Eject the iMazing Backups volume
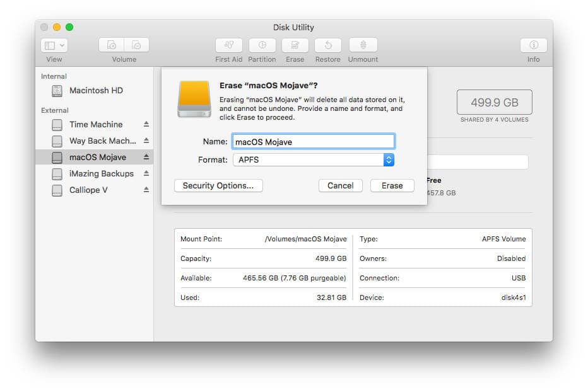 [146, 173]
